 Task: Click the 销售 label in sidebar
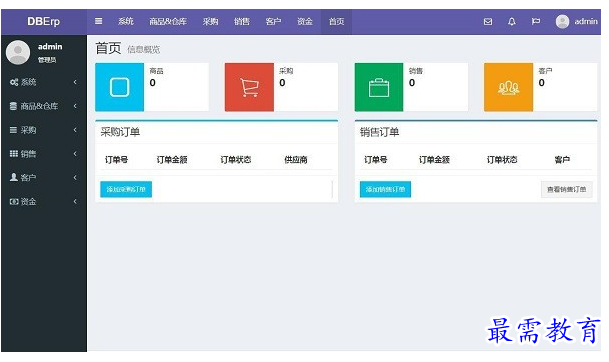pos(28,154)
